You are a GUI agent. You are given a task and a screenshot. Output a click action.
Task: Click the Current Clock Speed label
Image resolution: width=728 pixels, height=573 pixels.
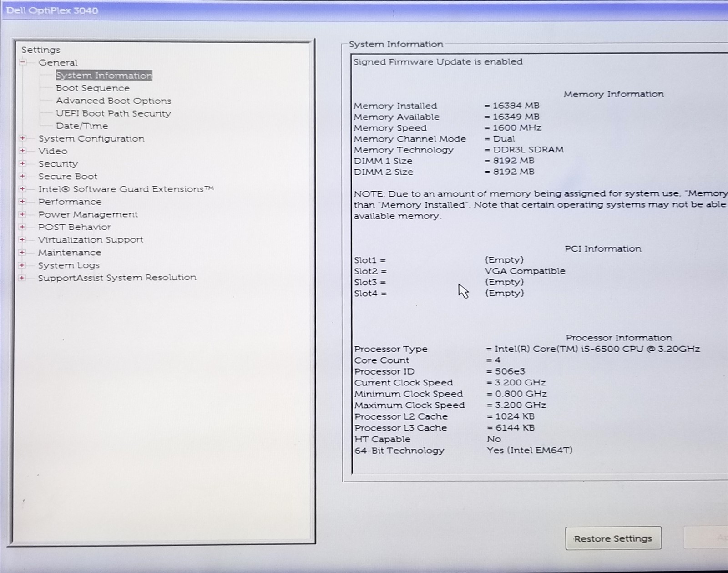[404, 383]
